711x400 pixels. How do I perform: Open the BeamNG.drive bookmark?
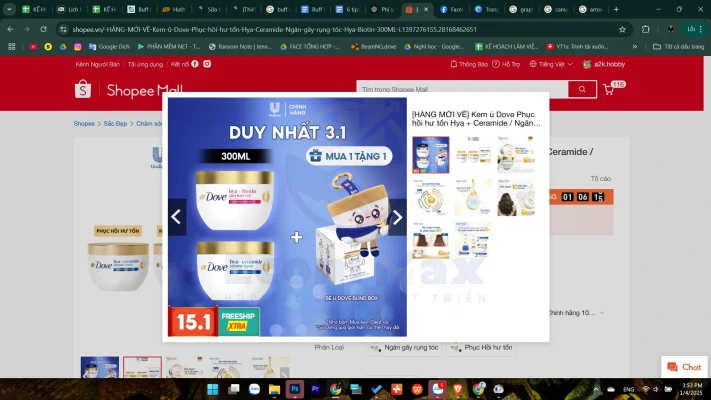(x=373, y=47)
